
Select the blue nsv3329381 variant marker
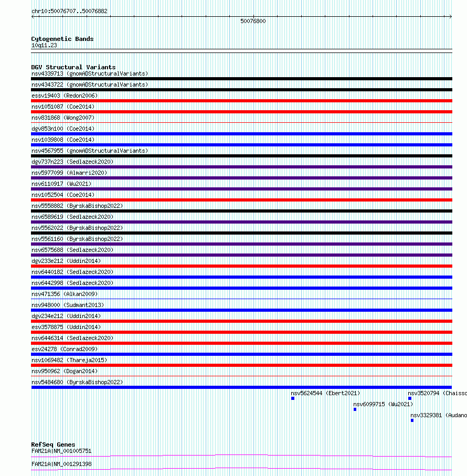pyautogui.click(x=412, y=420)
